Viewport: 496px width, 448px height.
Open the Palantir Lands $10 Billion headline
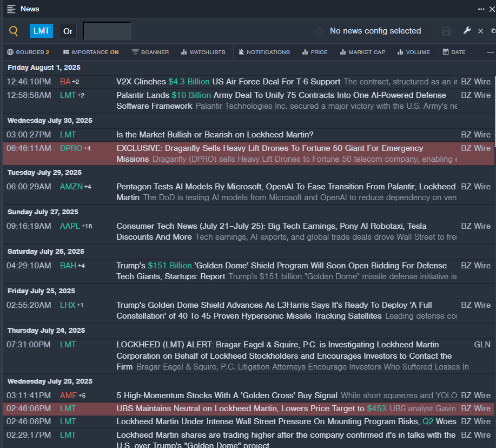click(281, 101)
